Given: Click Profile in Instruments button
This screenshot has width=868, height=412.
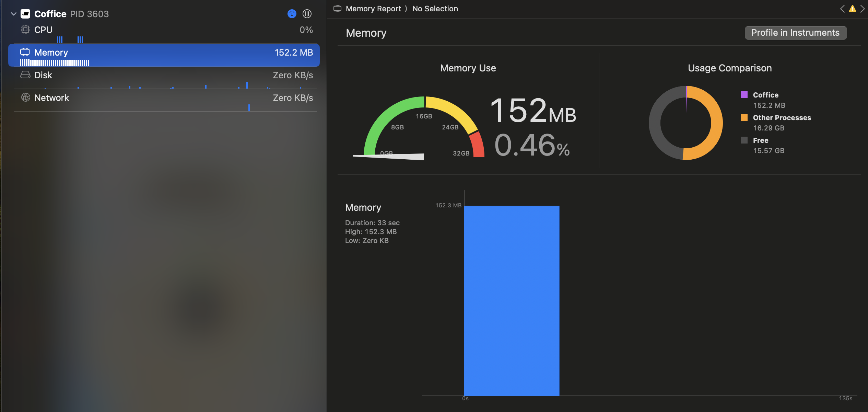Looking at the screenshot, I should pyautogui.click(x=795, y=33).
